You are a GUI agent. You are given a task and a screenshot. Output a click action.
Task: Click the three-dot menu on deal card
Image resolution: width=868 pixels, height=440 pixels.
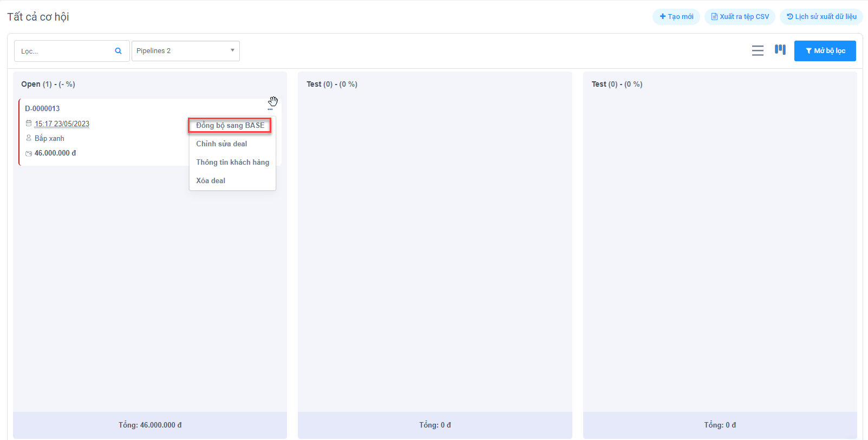coord(270,109)
